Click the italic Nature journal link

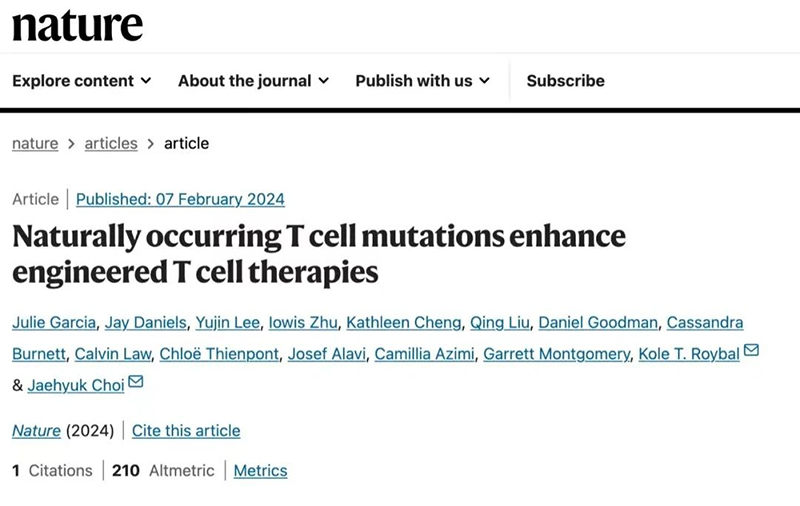[36, 431]
